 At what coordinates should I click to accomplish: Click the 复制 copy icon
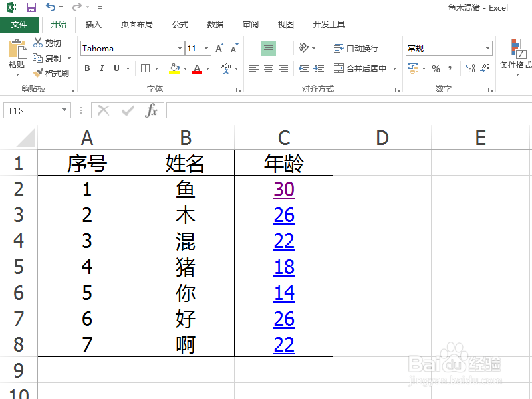(51, 59)
